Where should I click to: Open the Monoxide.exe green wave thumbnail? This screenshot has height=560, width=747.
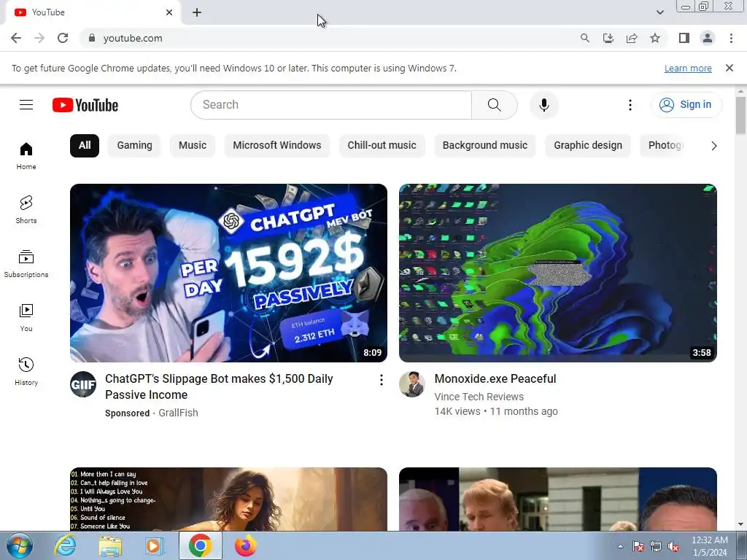pyautogui.click(x=558, y=273)
